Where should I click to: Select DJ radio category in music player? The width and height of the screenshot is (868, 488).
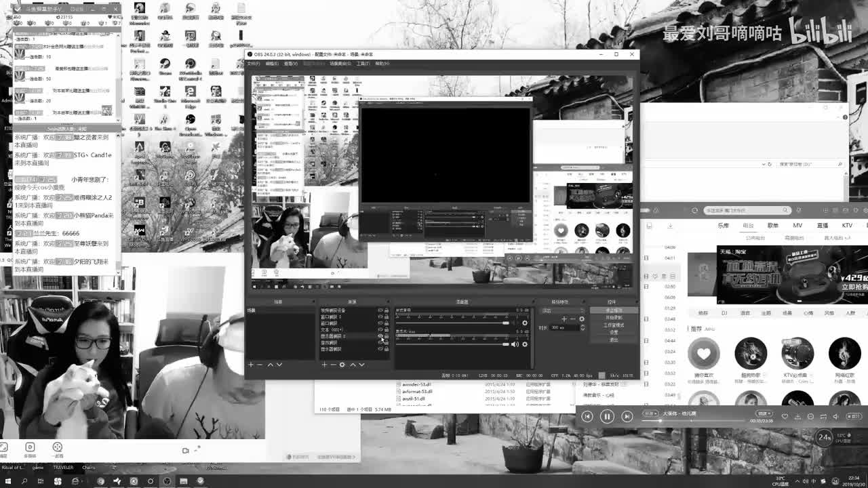tap(724, 313)
